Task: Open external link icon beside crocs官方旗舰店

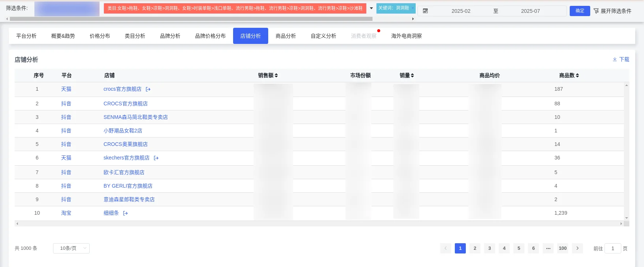Action: [x=148, y=89]
